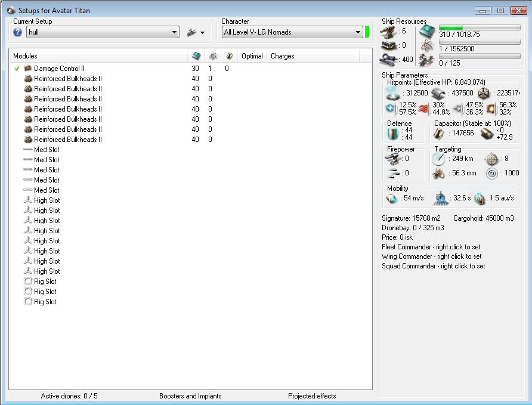This screenshot has height=405, width=532.
Task: Click the missile firepower icon
Action: click(x=393, y=174)
